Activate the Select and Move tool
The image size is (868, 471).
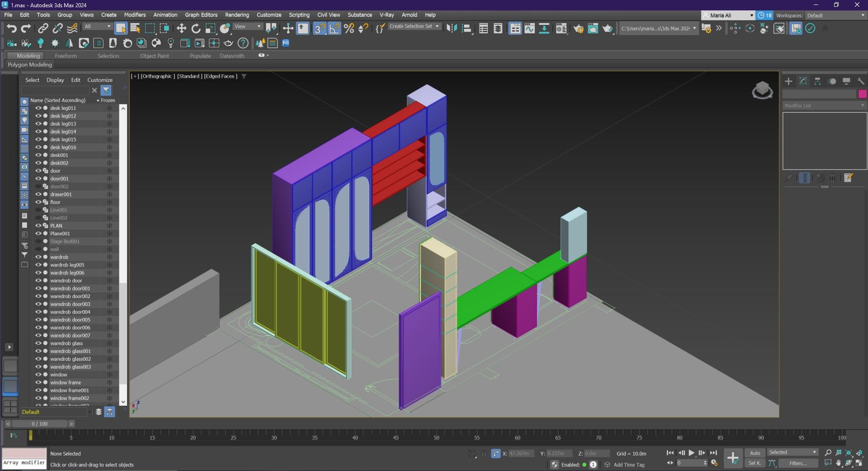181,29
